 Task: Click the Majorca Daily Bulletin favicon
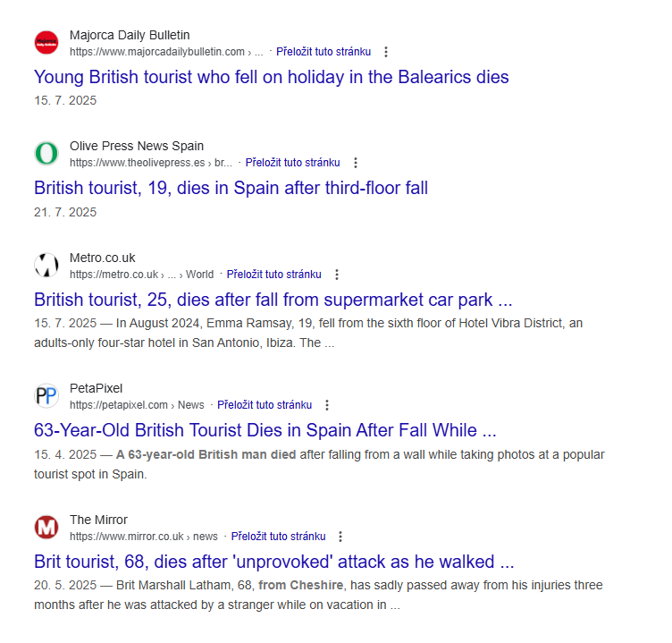pos(46,43)
